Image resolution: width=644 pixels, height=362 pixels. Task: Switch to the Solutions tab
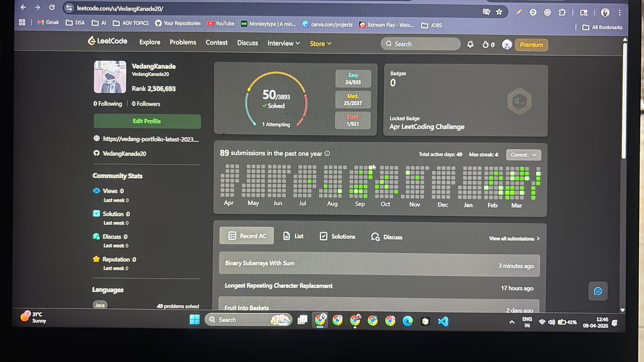pos(338,237)
